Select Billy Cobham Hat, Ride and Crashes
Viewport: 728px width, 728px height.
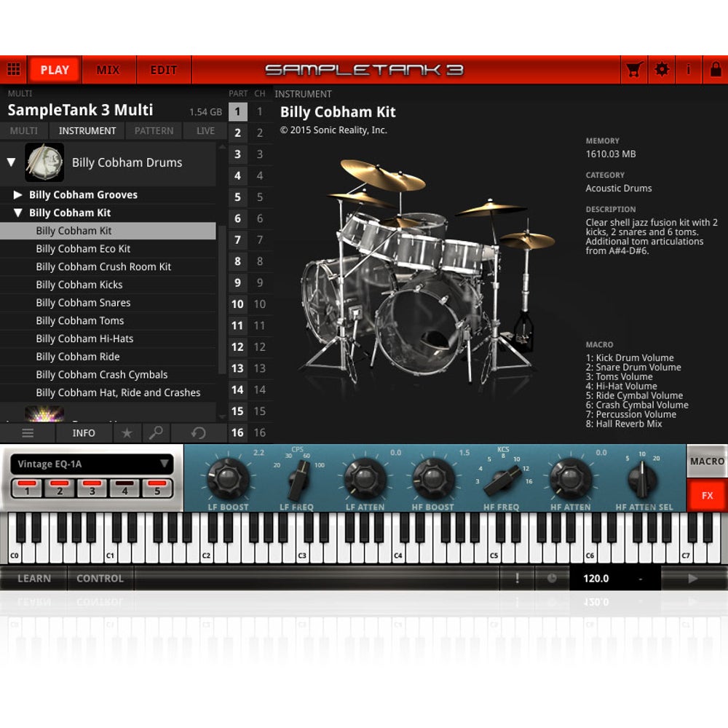tap(108, 392)
